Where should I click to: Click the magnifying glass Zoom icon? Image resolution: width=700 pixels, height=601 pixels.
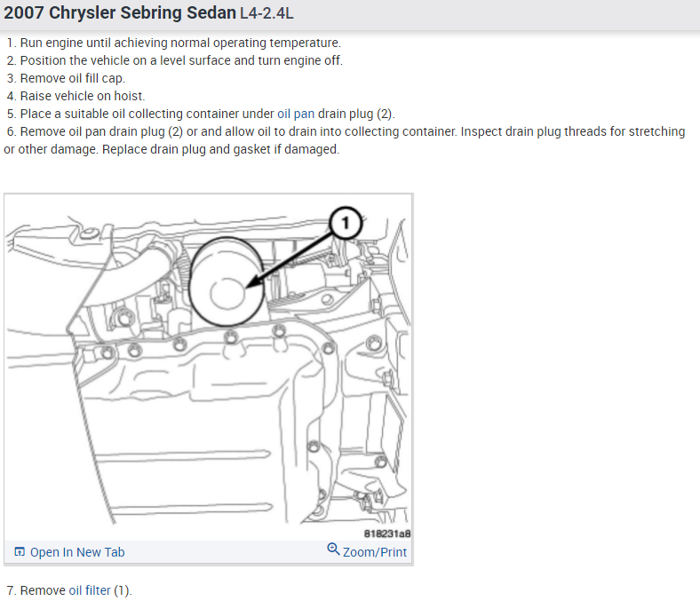[333, 549]
